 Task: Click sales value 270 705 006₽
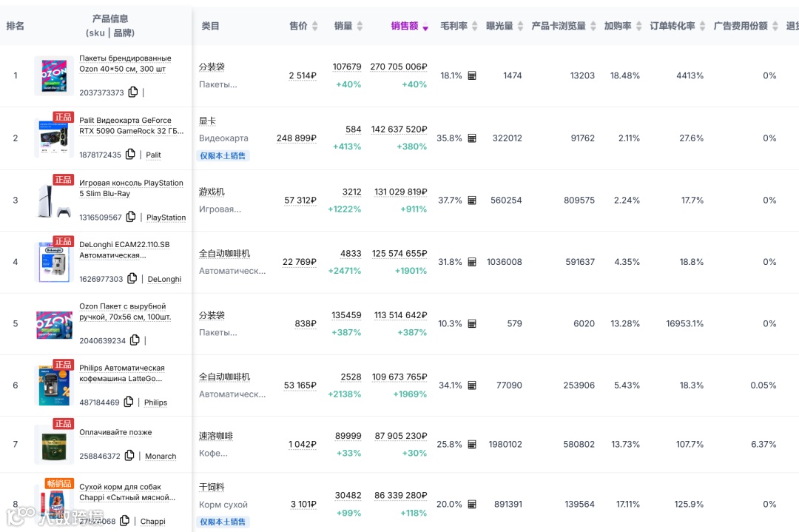[x=399, y=67]
